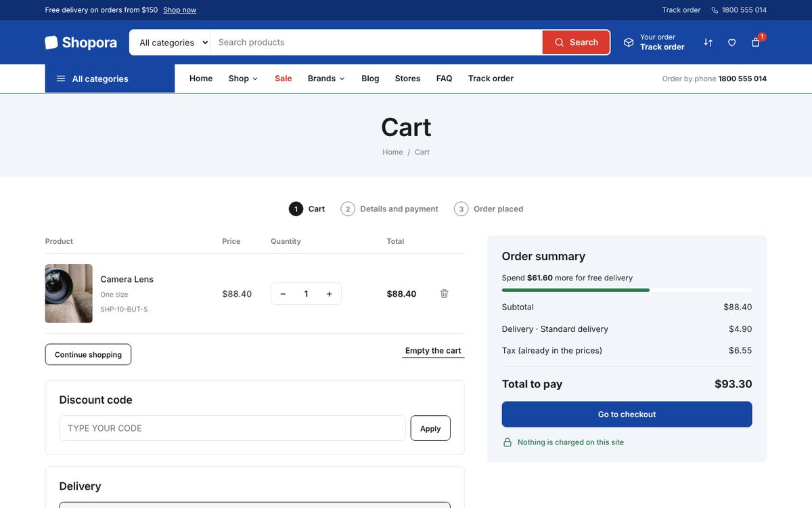Click the phone icon next to 1800 555 014
This screenshot has width=812, height=508.
pos(715,10)
